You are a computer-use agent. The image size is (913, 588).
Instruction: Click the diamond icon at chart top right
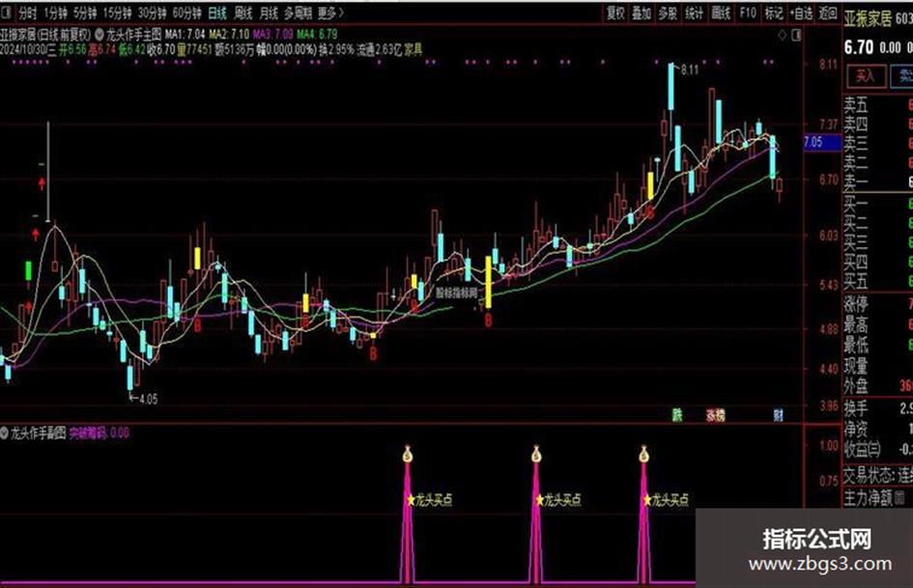[x=782, y=36]
